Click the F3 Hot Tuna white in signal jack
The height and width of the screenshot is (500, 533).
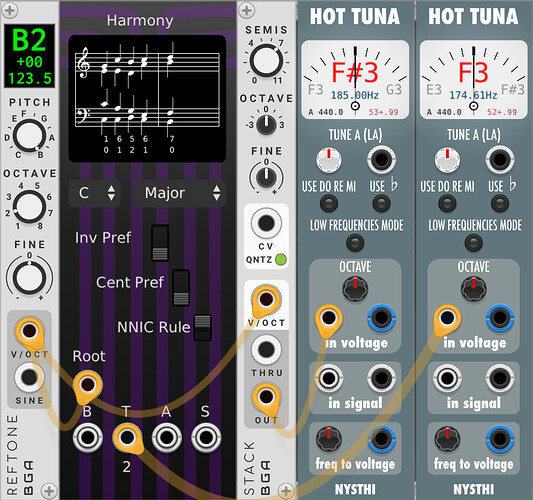pos(447,378)
